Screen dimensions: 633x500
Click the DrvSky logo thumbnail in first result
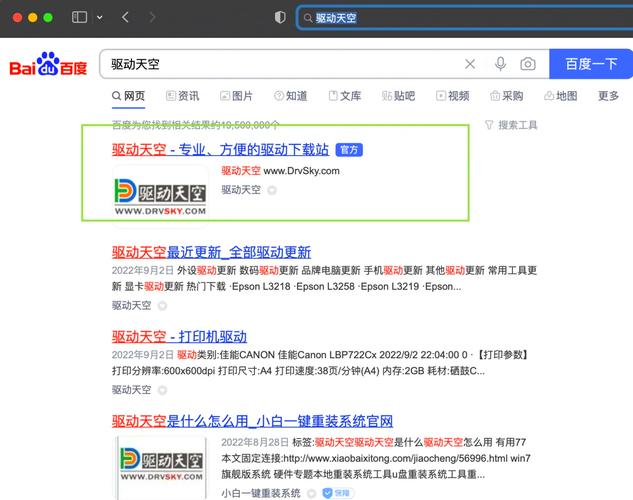coord(160,196)
